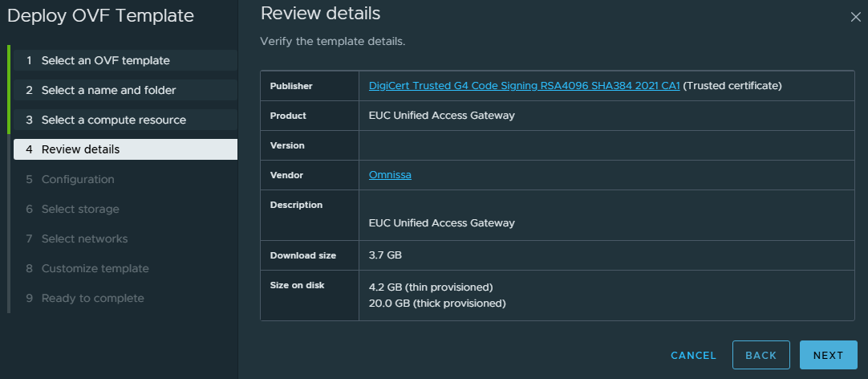Click the 3.7 GB download size value
Image resolution: width=868 pixels, height=379 pixels.
[385, 255]
